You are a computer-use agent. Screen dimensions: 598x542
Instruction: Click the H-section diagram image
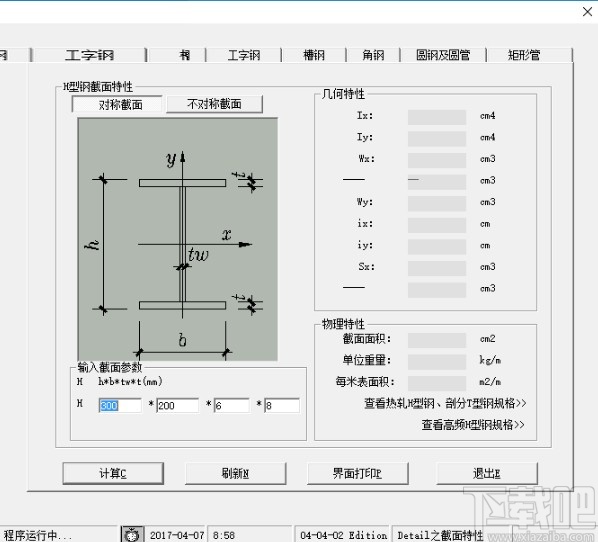[178, 239]
